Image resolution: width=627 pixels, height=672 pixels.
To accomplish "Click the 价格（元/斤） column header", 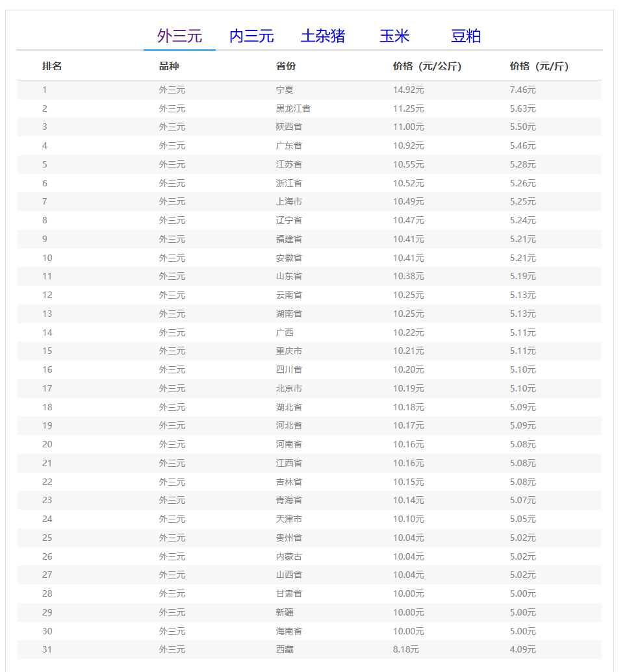I will (539, 66).
